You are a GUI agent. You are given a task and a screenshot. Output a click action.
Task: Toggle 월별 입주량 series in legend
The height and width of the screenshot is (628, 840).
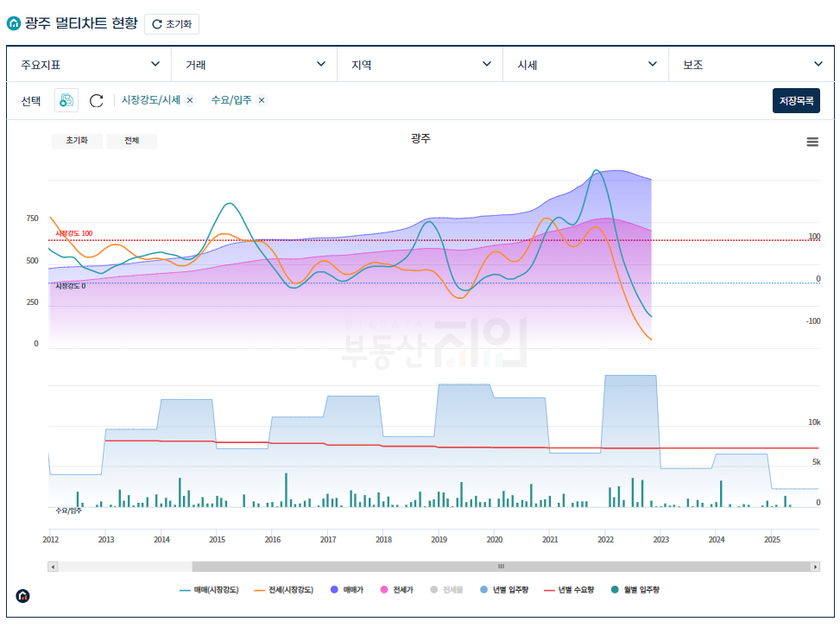click(x=635, y=590)
